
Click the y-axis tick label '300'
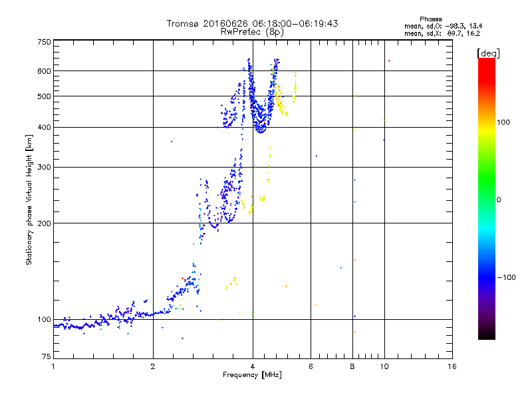tap(44, 168)
